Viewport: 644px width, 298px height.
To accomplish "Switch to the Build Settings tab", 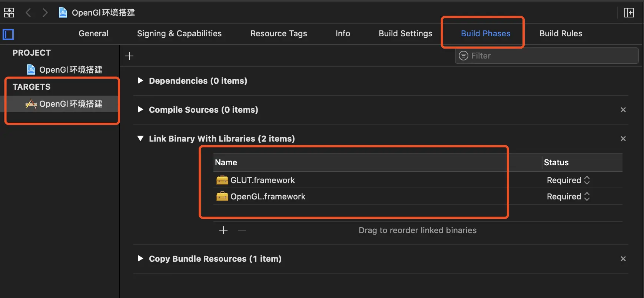I will click(x=405, y=33).
